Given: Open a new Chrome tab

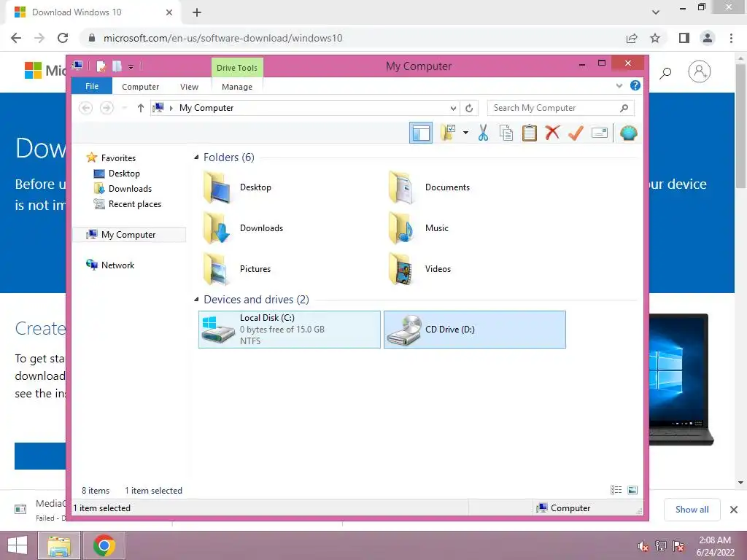Looking at the screenshot, I should coord(197,12).
